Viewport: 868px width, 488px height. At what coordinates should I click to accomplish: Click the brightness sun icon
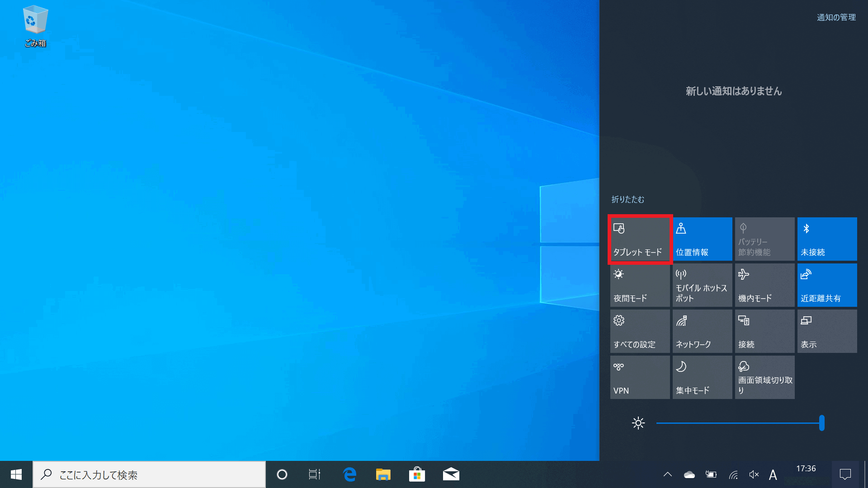[638, 423]
